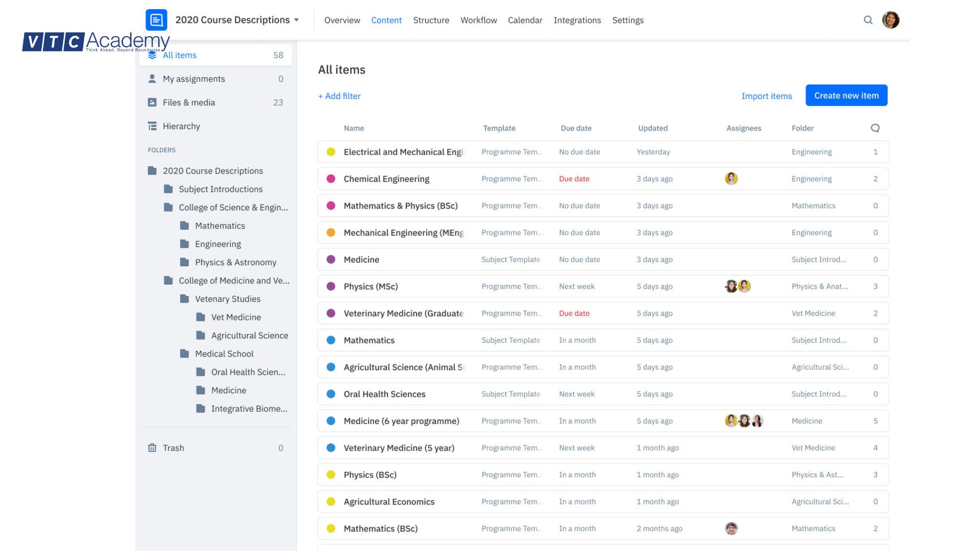Click the Hierarchy list icon
The image size is (980, 551).
[x=152, y=126]
